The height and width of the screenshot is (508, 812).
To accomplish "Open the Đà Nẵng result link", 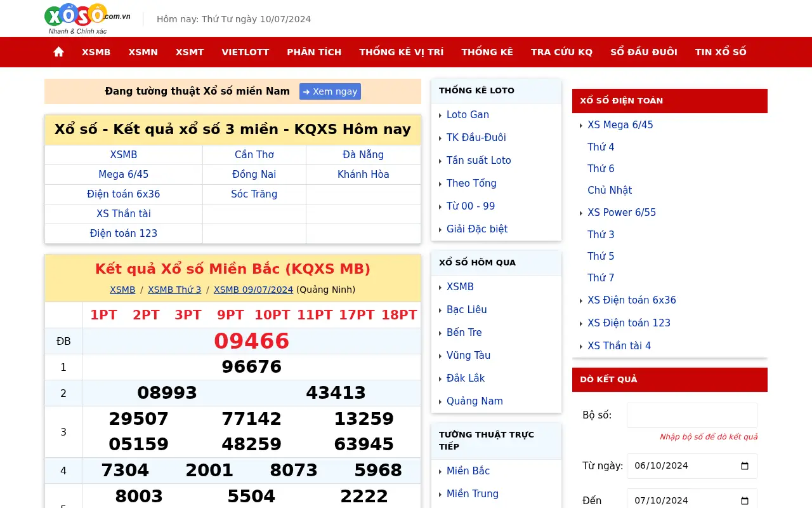I will (x=363, y=155).
